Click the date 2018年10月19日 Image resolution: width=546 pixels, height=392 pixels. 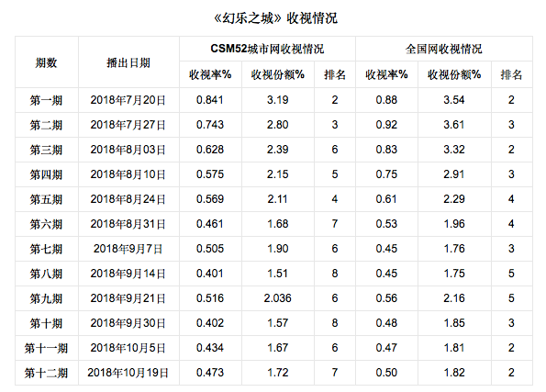pos(128,373)
